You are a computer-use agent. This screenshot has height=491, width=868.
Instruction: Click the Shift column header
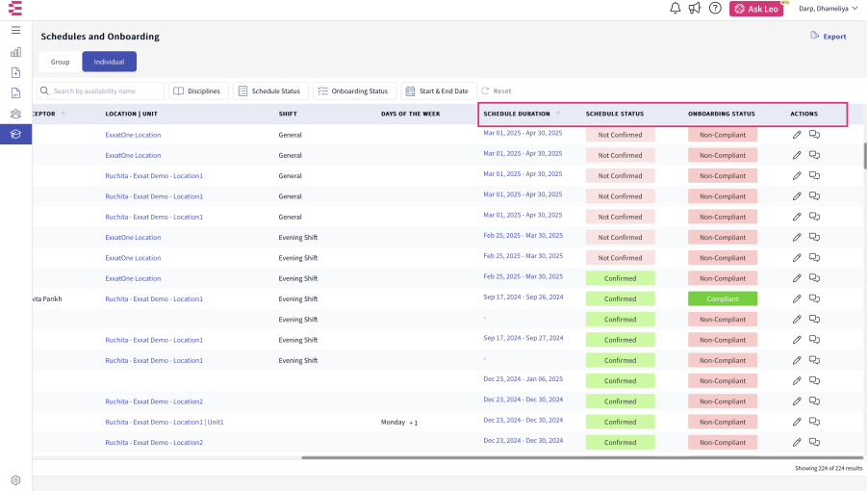tap(288, 114)
